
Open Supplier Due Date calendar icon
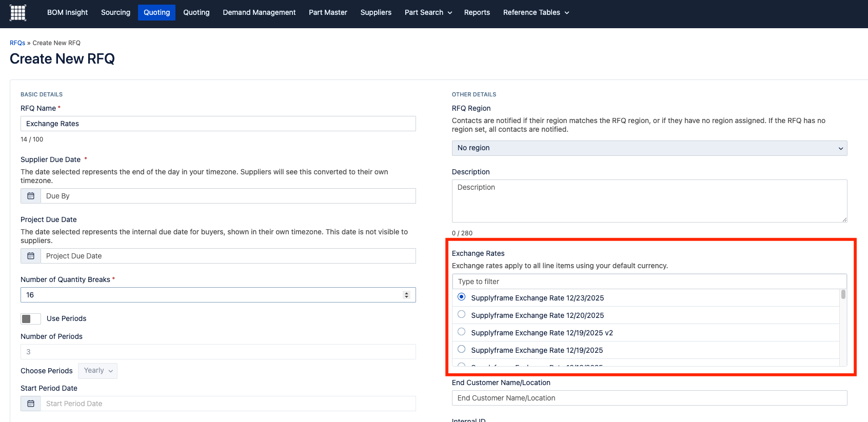31,196
